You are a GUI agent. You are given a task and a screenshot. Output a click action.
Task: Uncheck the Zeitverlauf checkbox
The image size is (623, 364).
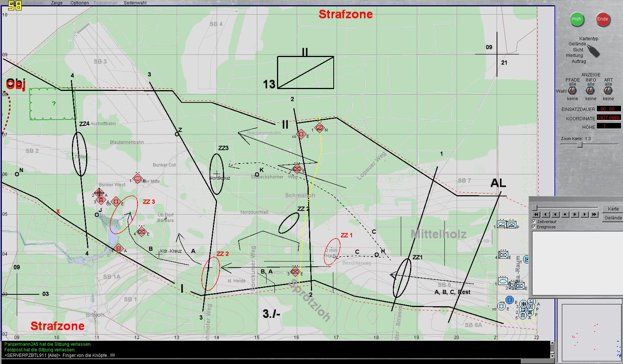click(534, 222)
